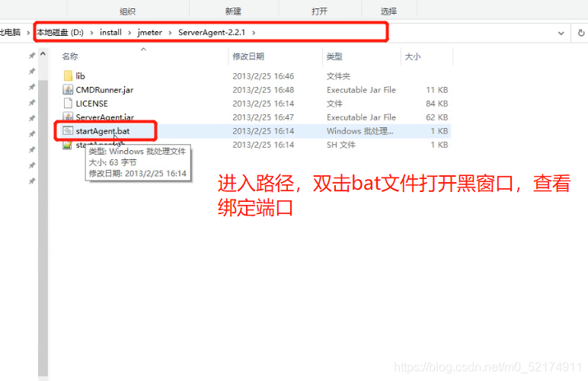Sort files by 类型 column
Screen dimensions: 588x381
tap(334, 56)
